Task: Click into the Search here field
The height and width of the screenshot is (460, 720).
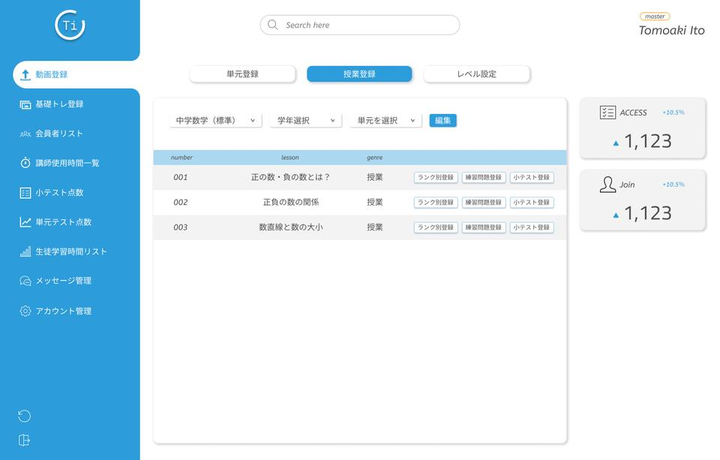Action: tap(360, 25)
